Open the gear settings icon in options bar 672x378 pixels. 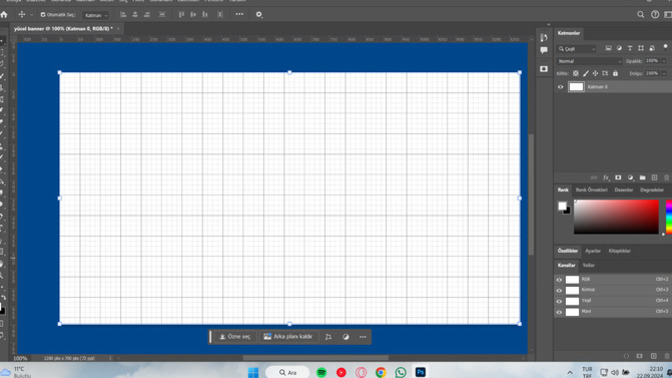pyautogui.click(x=259, y=14)
